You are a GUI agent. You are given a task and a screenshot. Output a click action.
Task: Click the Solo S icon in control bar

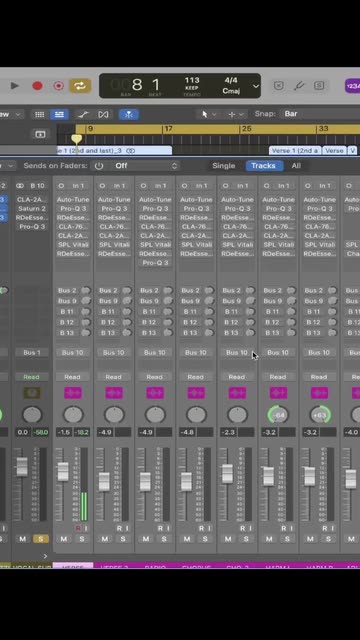pyautogui.click(x=319, y=86)
